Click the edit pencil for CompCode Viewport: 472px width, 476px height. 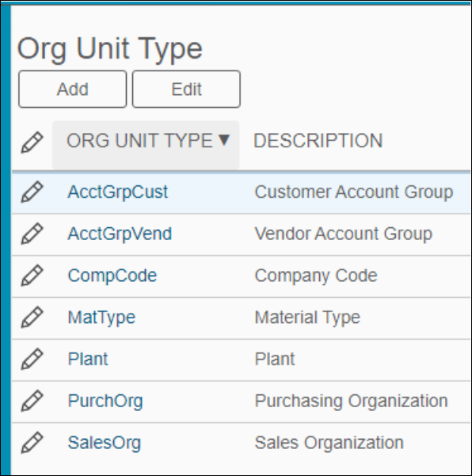(x=32, y=276)
